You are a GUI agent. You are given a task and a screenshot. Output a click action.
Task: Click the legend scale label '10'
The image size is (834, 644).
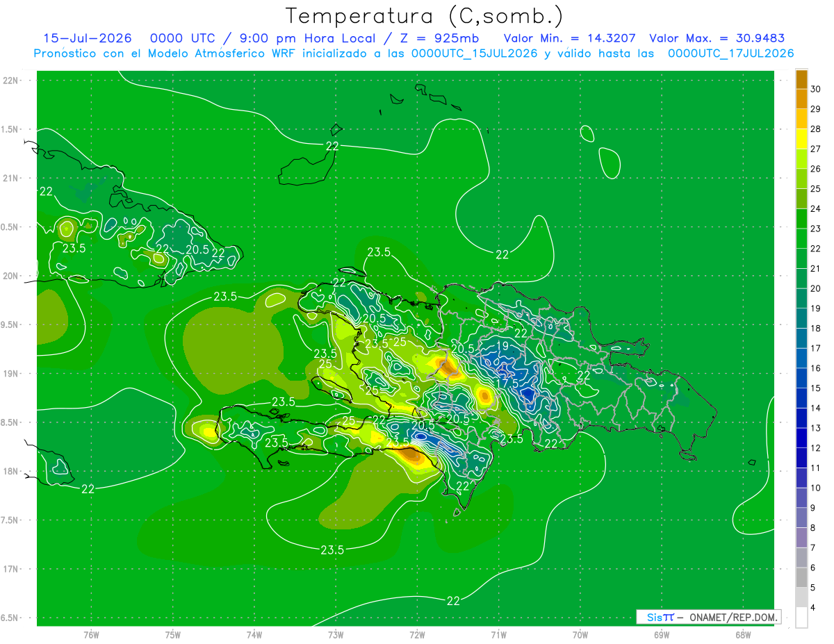click(x=817, y=488)
